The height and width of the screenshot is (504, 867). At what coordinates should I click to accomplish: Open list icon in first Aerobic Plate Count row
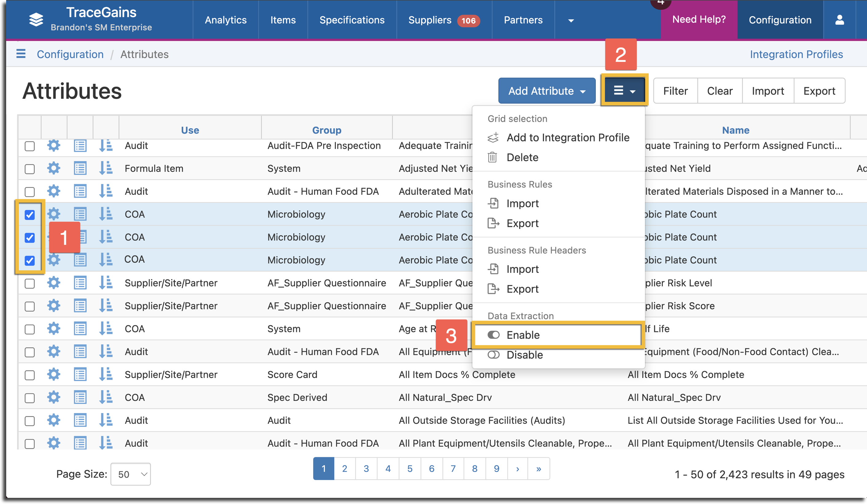(x=80, y=214)
